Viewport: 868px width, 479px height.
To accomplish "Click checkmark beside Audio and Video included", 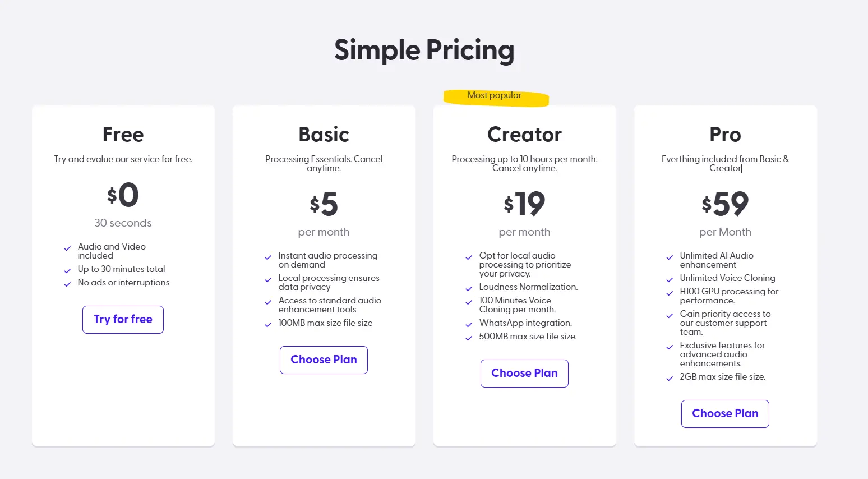I will 67,248.
